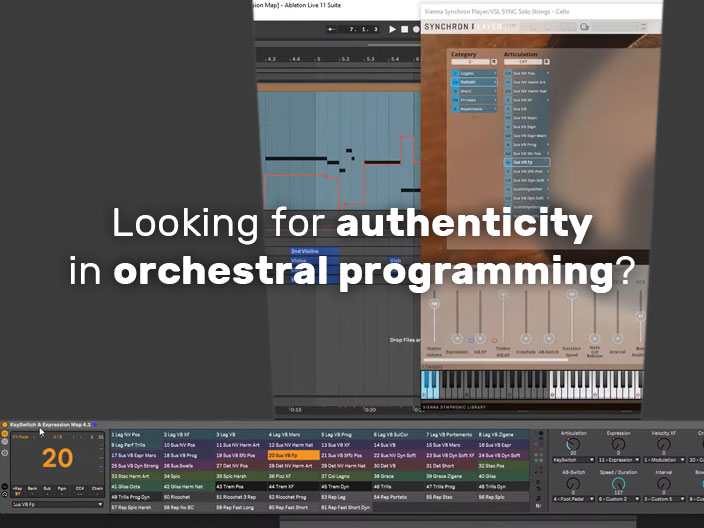Click the Velocity XF knob

coord(664,444)
